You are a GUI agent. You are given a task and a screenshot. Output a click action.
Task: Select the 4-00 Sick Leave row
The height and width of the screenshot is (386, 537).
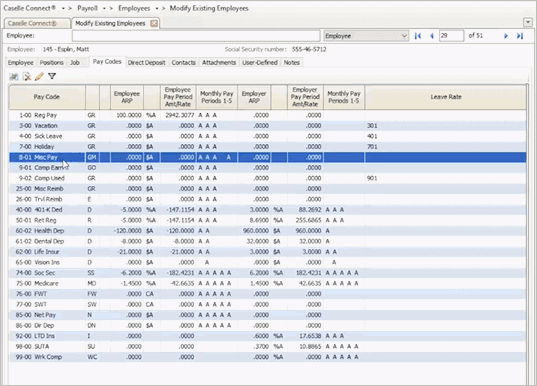pos(267,136)
